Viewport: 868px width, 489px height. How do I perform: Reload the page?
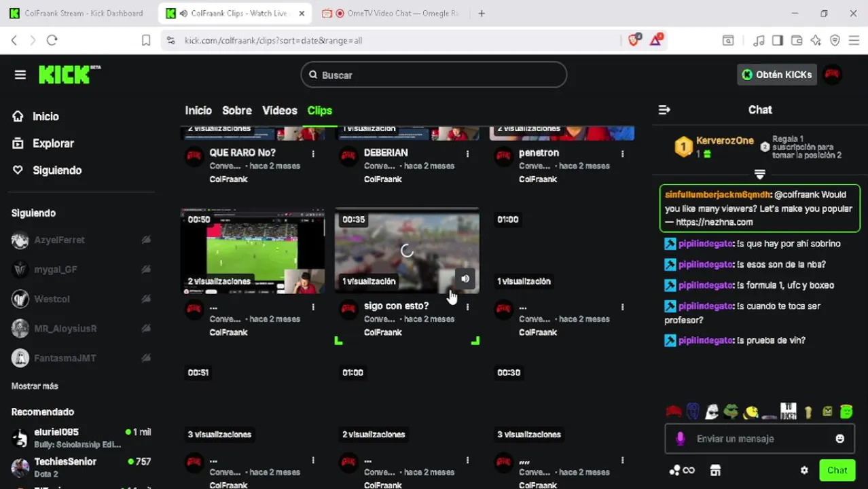click(52, 41)
